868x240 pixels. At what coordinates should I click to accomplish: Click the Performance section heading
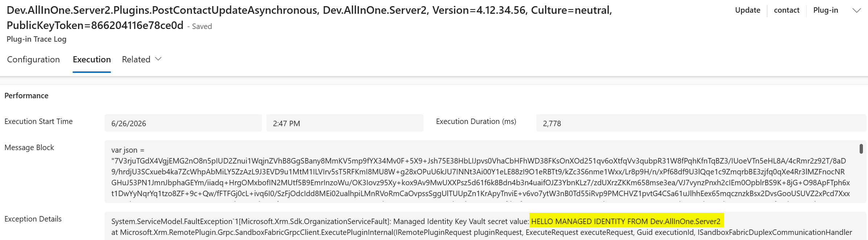26,96
